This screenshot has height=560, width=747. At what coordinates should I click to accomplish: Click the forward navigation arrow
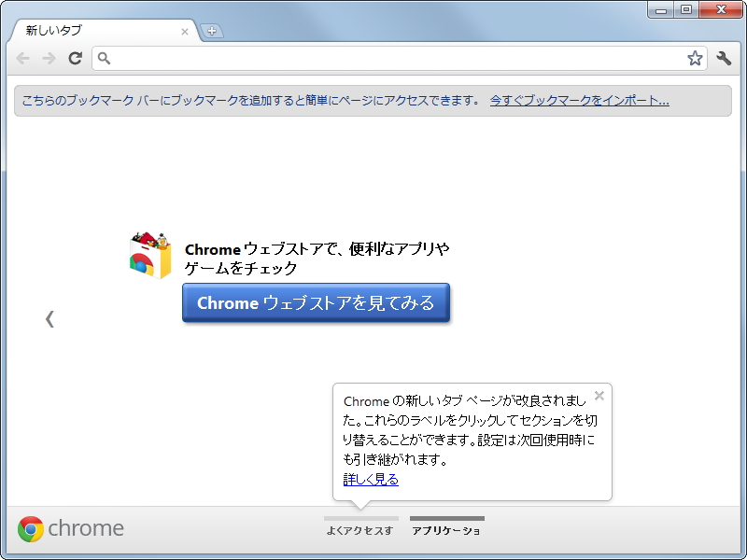(49, 58)
